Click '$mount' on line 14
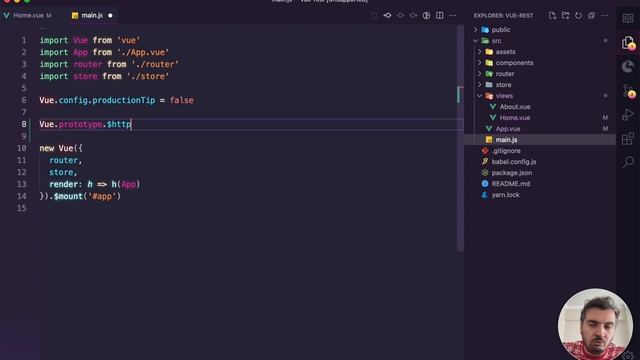This screenshot has width=640, height=360. point(68,196)
